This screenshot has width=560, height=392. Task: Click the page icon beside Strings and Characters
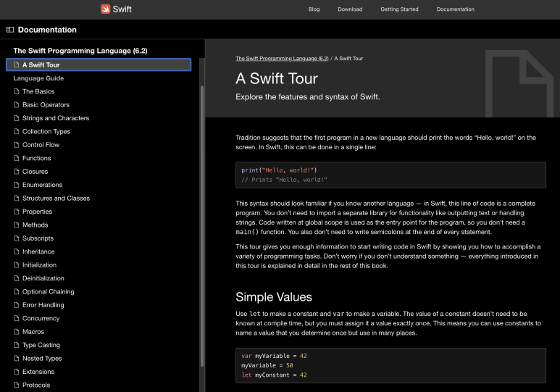coord(16,118)
